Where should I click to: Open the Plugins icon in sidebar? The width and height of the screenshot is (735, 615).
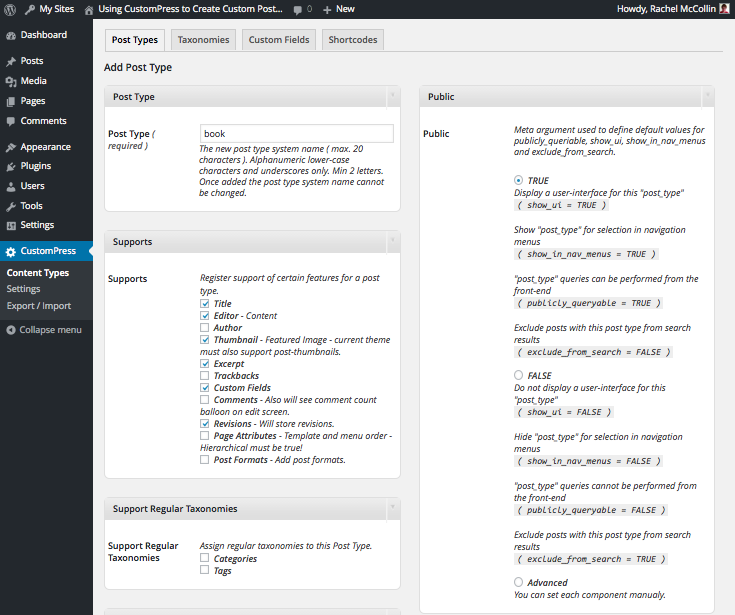click(11, 166)
